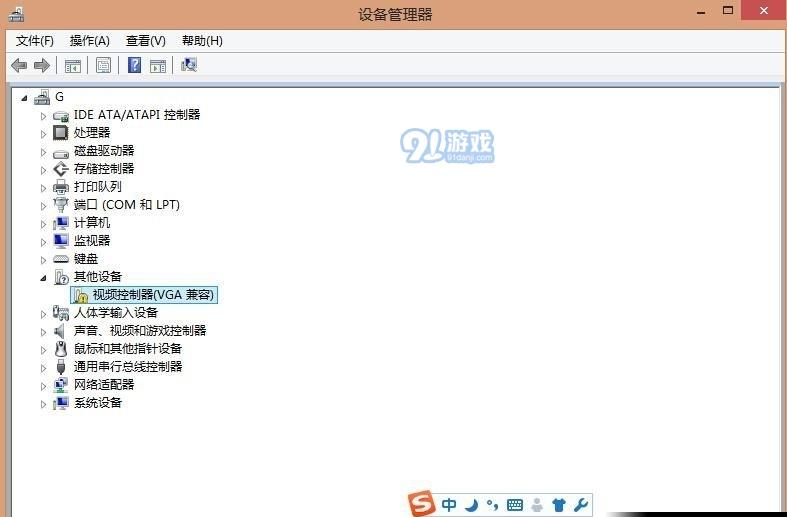This screenshot has height=517, width=787.
Task: Click the Sogou input S logo
Action: 421,503
